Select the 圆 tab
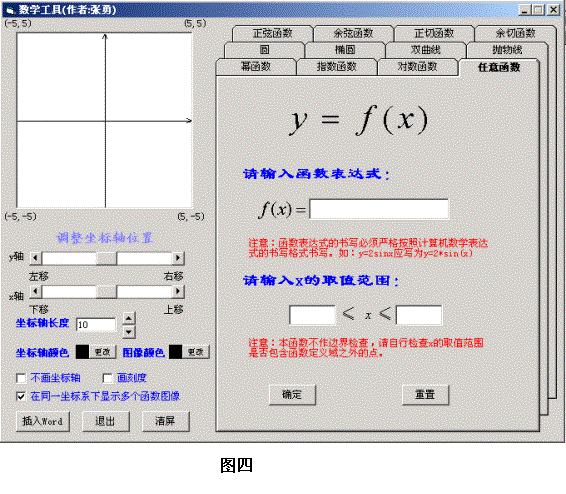Screen dimensions: 566x494 point(265,50)
